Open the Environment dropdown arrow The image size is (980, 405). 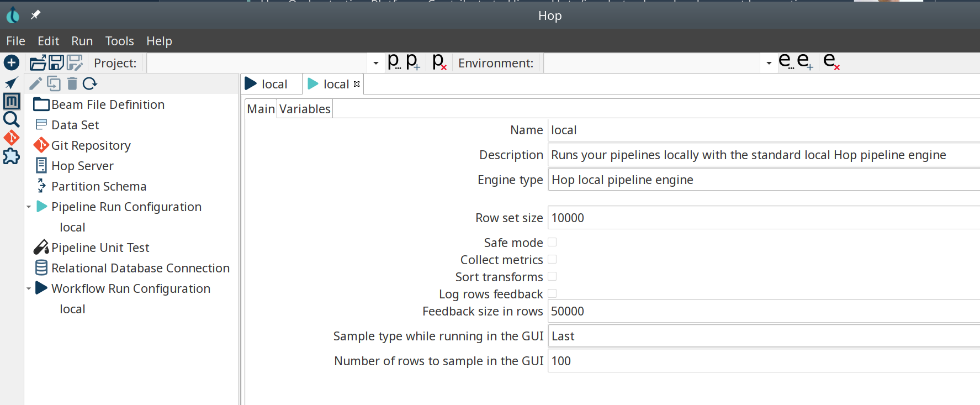[x=769, y=63]
